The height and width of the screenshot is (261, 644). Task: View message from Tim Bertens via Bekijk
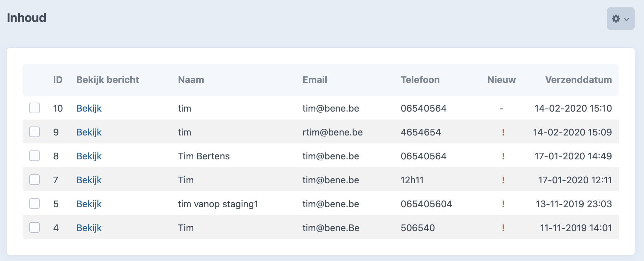click(x=89, y=156)
